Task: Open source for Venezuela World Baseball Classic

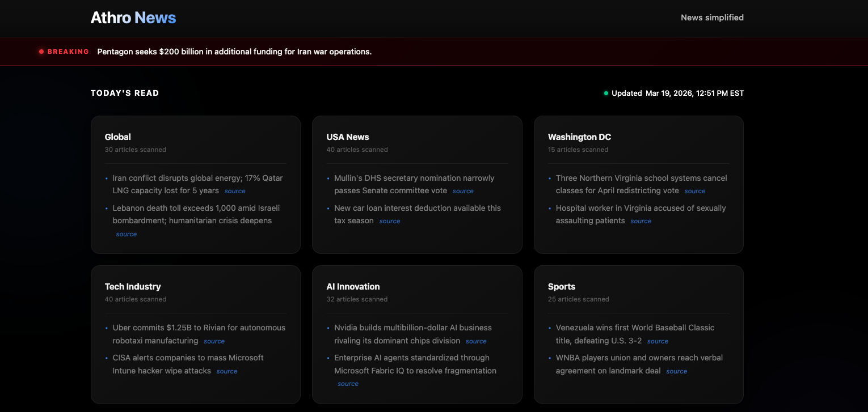Action: click(658, 341)
